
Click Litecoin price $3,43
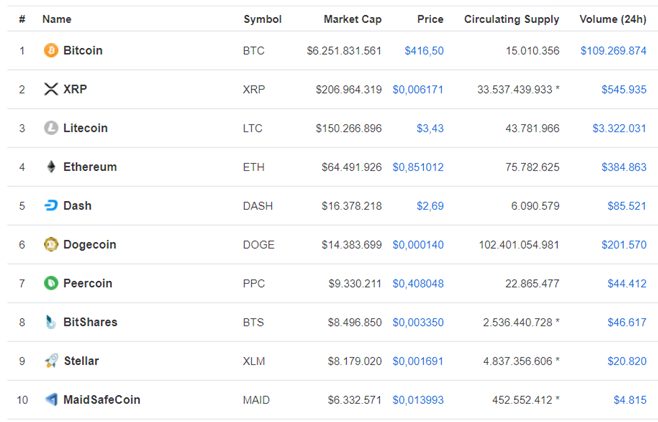(x=430, y=128)
